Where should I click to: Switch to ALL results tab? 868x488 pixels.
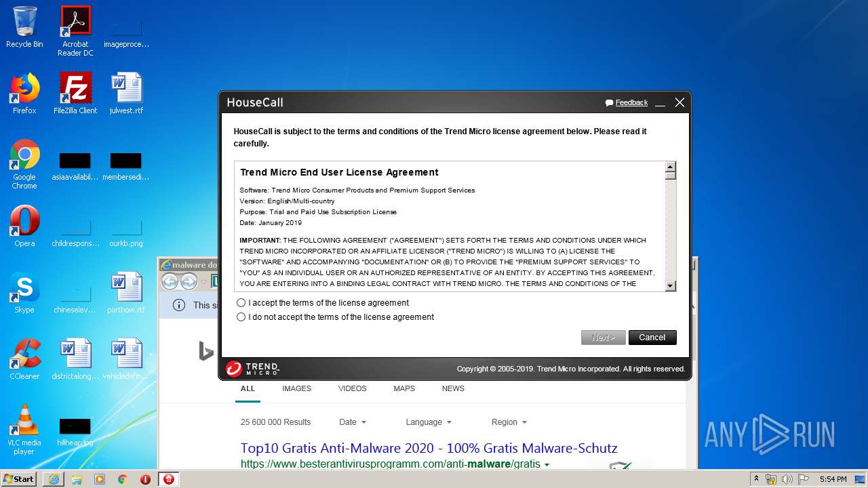pos(248,389)
